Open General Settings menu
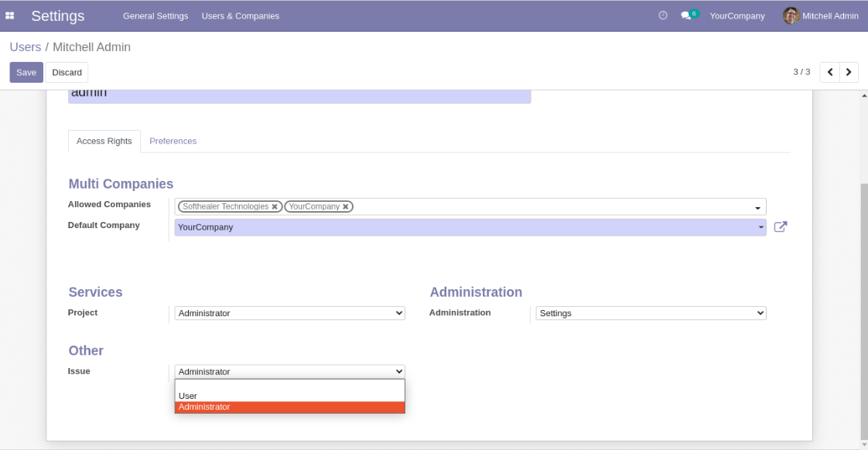Screen dimensions: 868x450 click(155, 16)
